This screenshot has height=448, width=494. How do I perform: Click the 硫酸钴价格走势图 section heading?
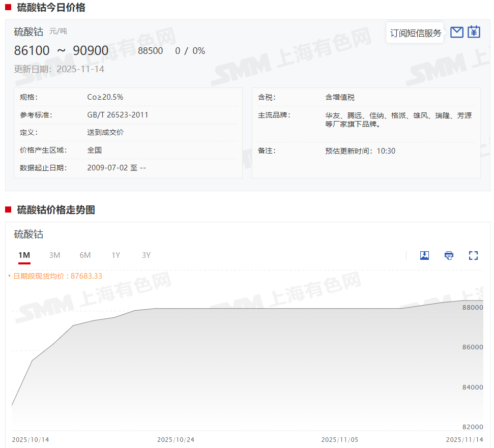[x=56, y=210]
